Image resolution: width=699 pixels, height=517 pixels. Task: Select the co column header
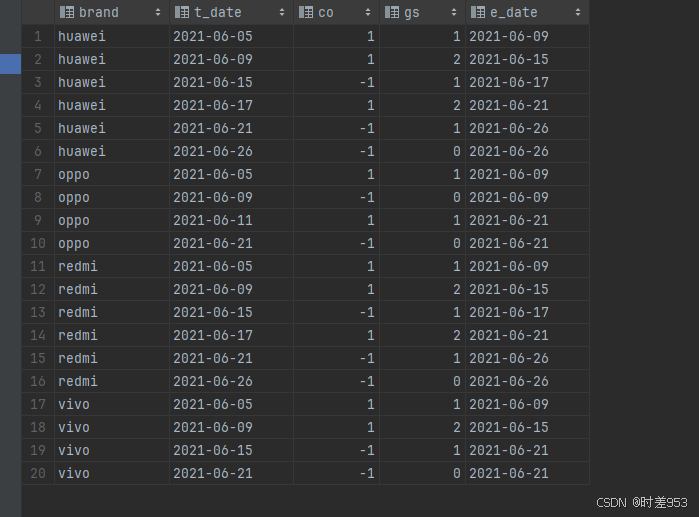(337, 12)
